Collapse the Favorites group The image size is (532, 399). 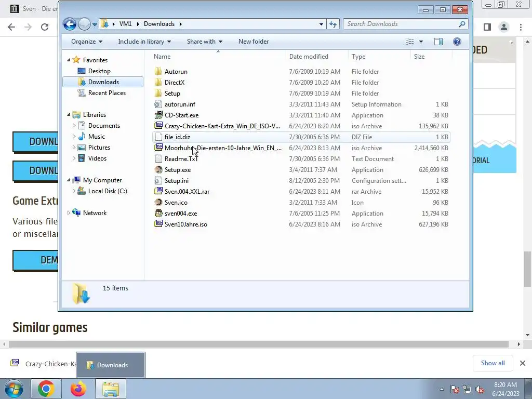point(69,60)
